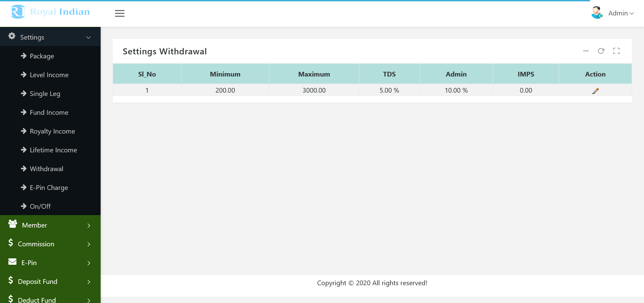Refresh the Settings Withdrawal panel

click(x=601, y=51)
